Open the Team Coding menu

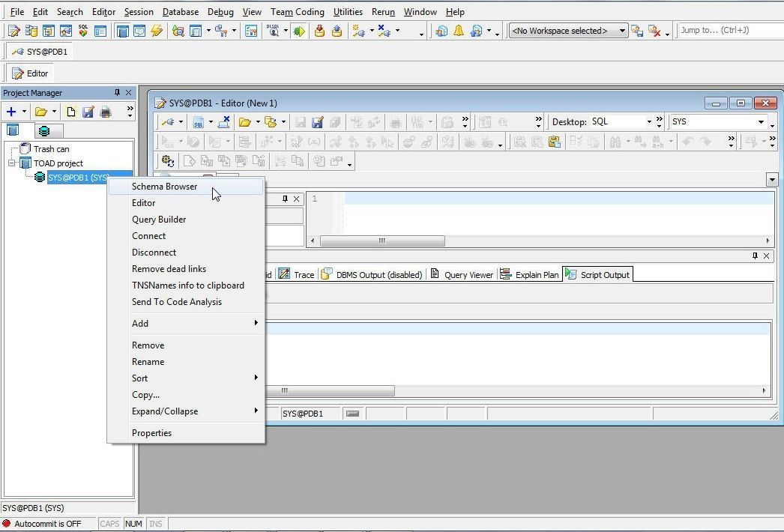(297, 12)
